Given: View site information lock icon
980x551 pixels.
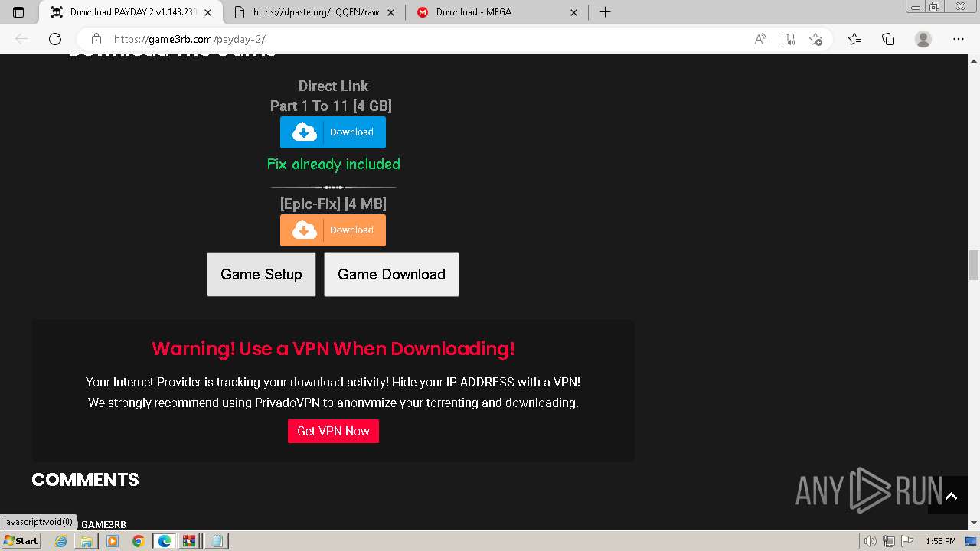Looking at the screenshot, I should (x=96, y=39).
